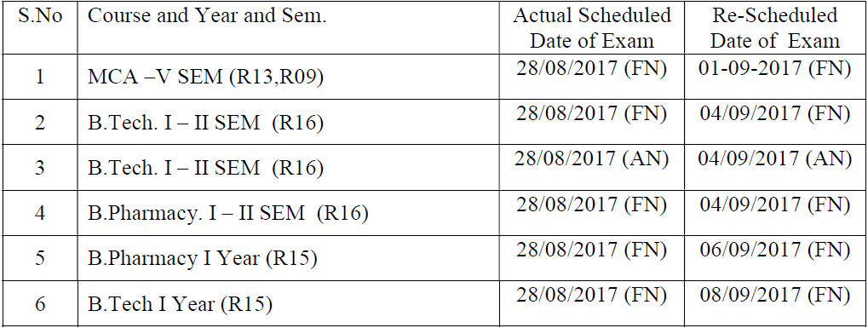Select serial number 2 cell
The image size is (868, 328).
point(40,123)
